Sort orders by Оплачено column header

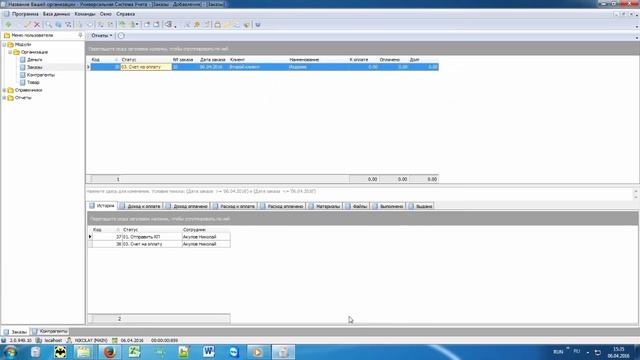393,60
